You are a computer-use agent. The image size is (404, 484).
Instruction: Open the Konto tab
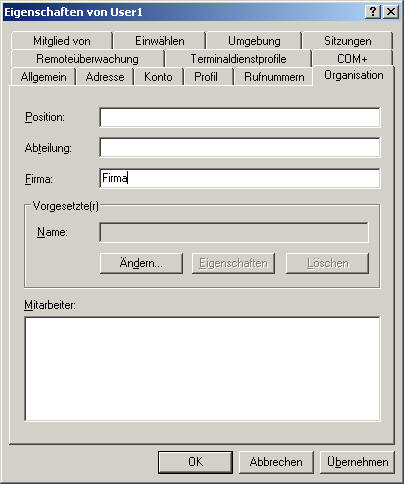tap(158, 77)
